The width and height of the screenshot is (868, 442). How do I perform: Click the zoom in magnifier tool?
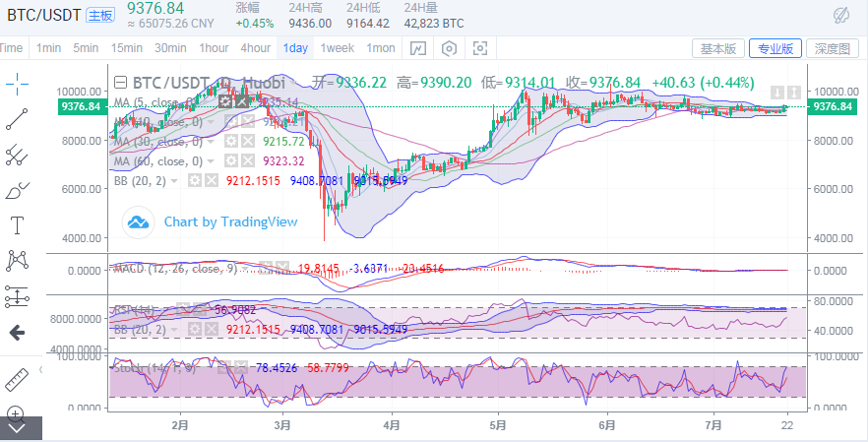pyautogui.click(x=17, y=413)
